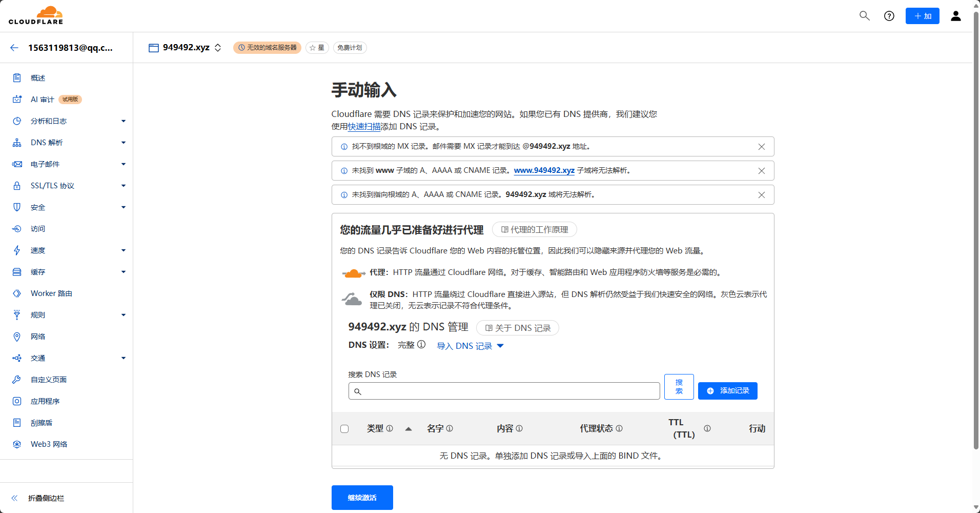
Task: Open the 949492.xyz domain switcher
Action: (x=185, y=48)
